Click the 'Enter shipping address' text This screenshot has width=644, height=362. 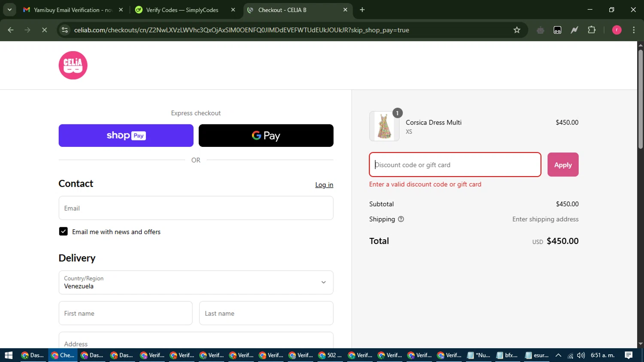point(545,219)
